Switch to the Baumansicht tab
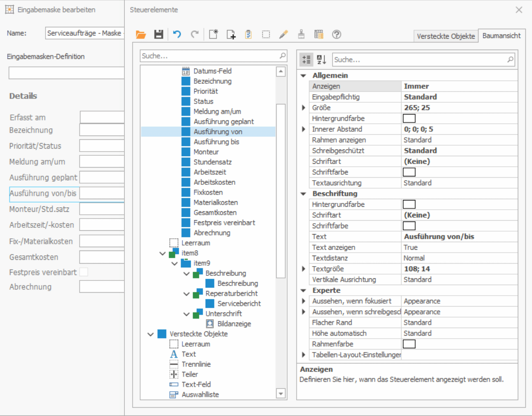 502,36
